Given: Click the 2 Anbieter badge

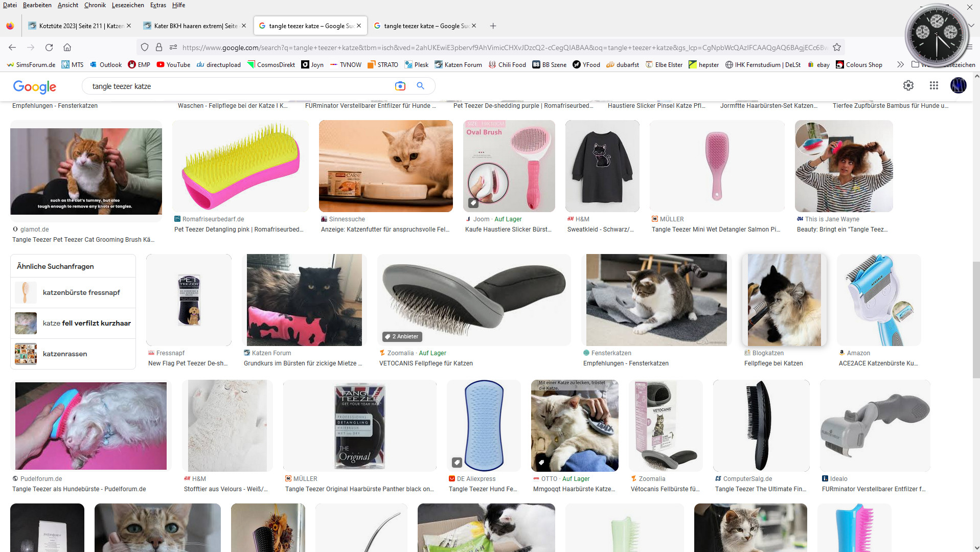Looking at the screenshot, I should point(402,336).
